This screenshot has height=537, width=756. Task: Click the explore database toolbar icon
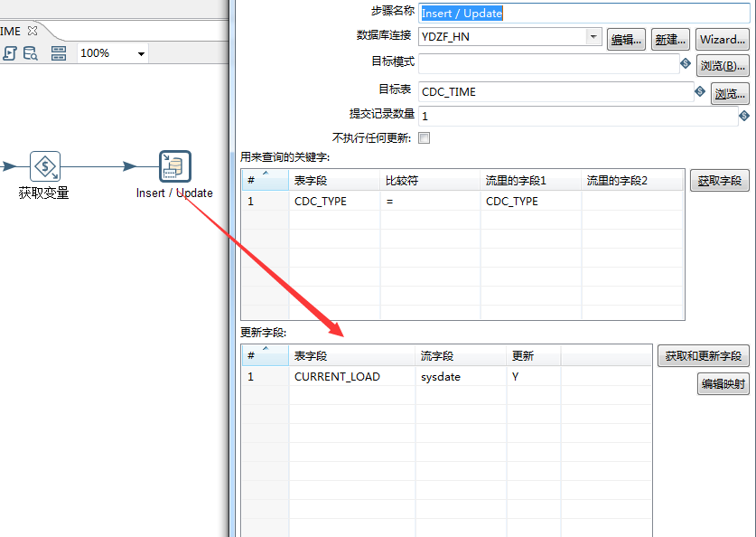pyautogui.click(x=31, y=53)
